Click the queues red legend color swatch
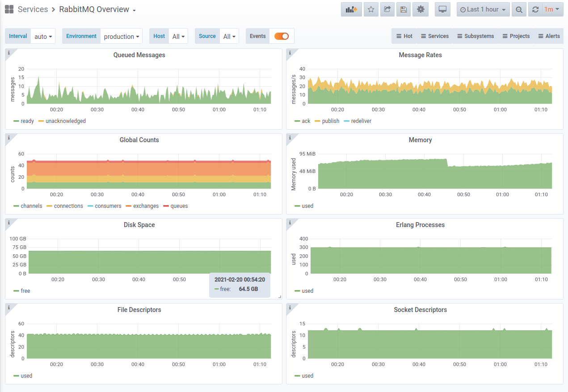Screen dimensions: 568x392 pyautogui.click(x=166, y=206)
